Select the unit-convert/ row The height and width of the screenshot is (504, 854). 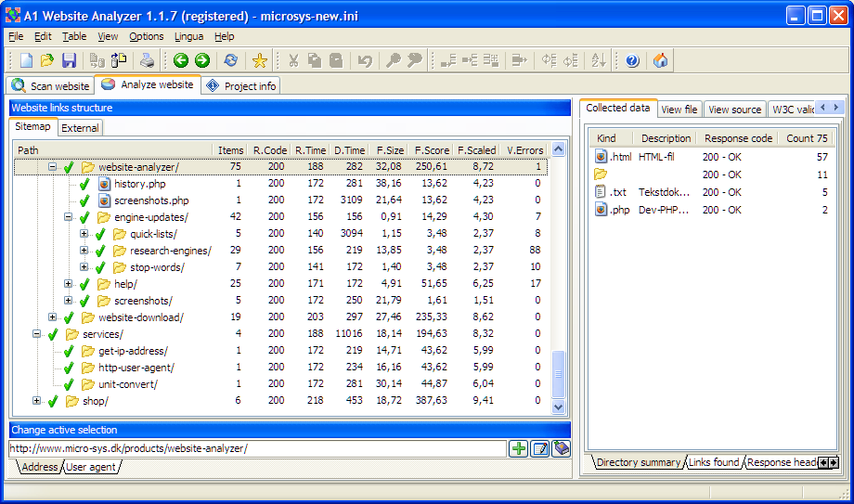tap(281, 384)
